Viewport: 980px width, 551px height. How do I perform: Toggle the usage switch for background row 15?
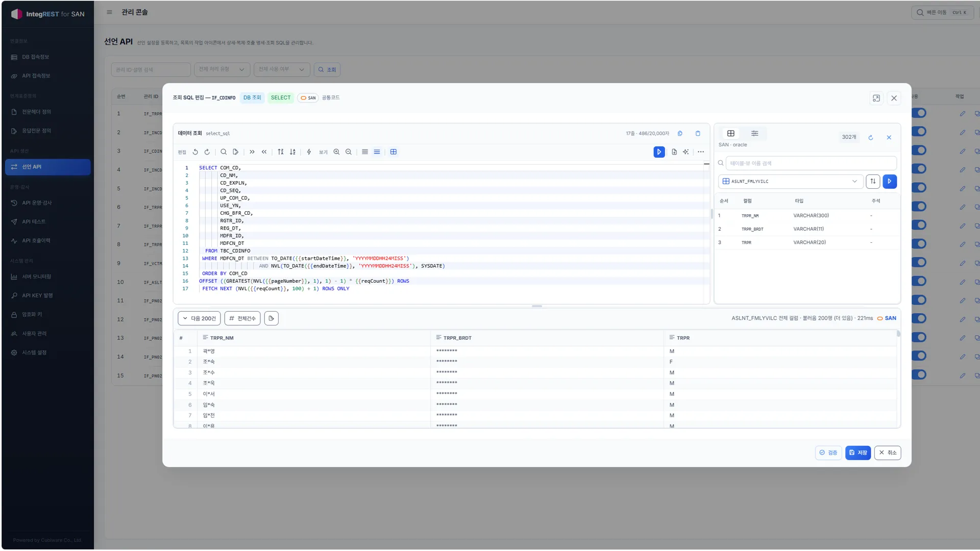tap(919, 375)
